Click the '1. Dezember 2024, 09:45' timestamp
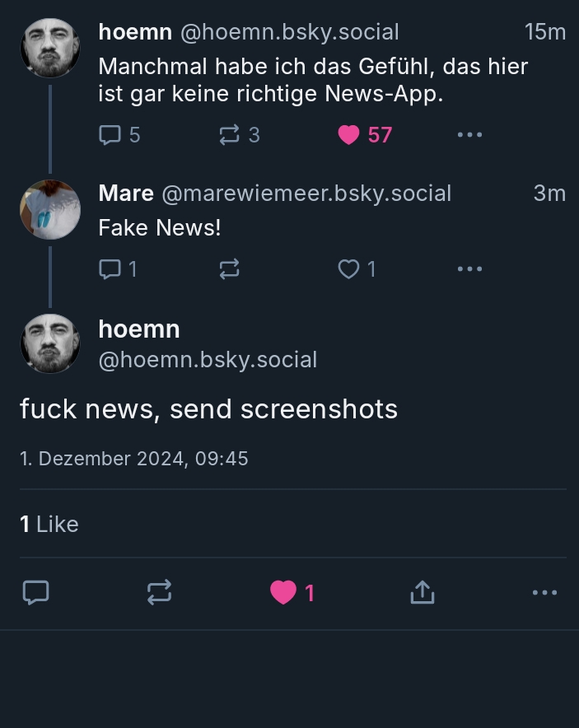 pos(134,459)
